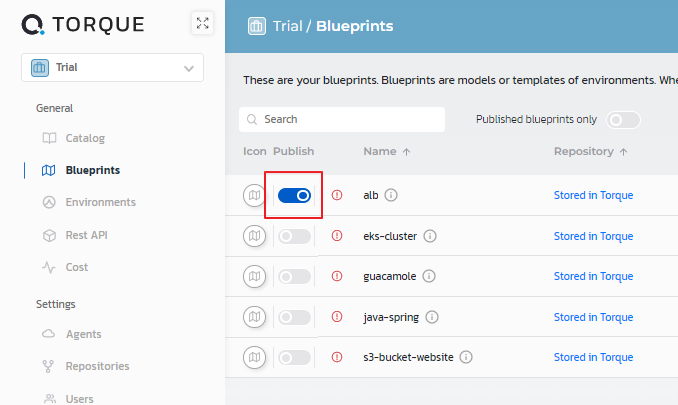Image resolution: width=678 pixels, height=405 pixels.
Task: Click the collapse sidebar arrows icon
Action: coord(203,23)
